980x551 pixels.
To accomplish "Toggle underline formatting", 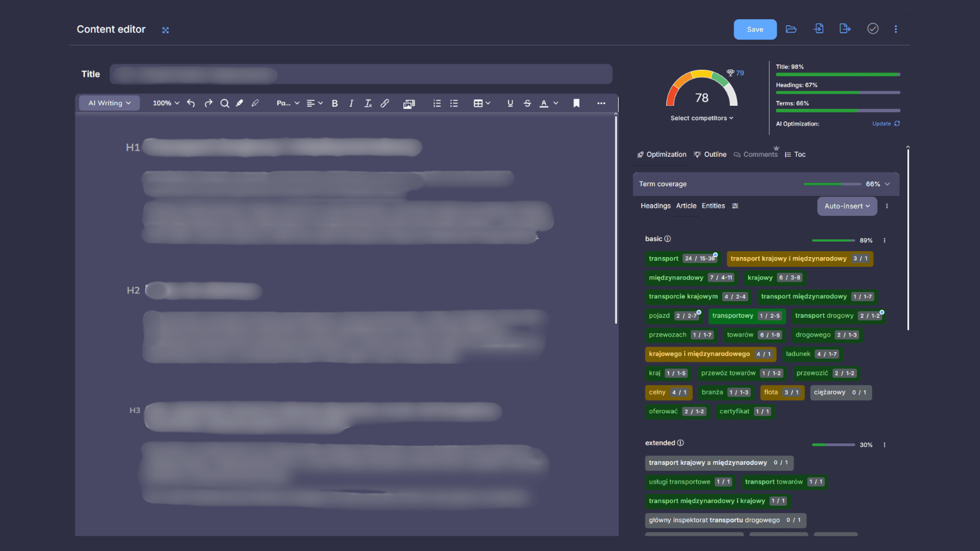I will pos(510,103).
